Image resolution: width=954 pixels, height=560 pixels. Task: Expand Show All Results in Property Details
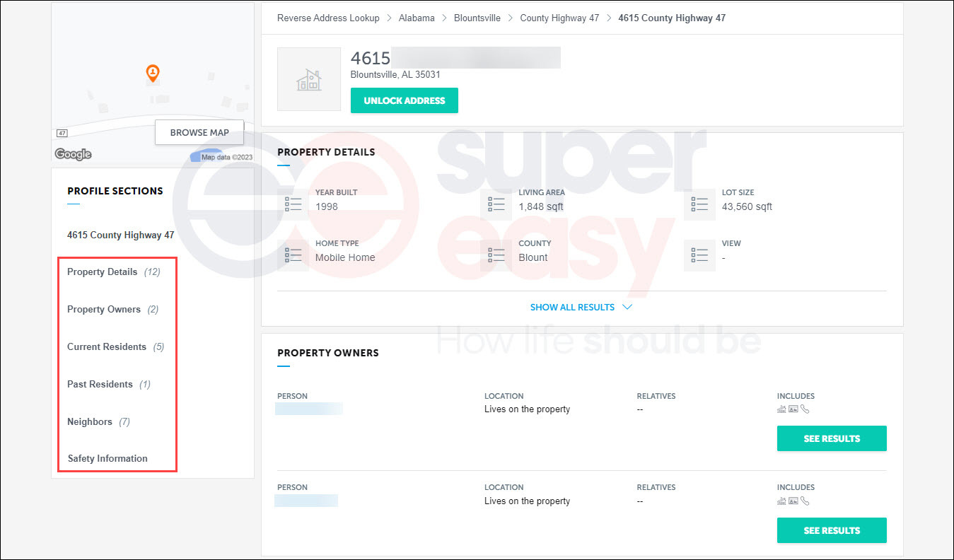pyautogui.click(x=581, y=308)
